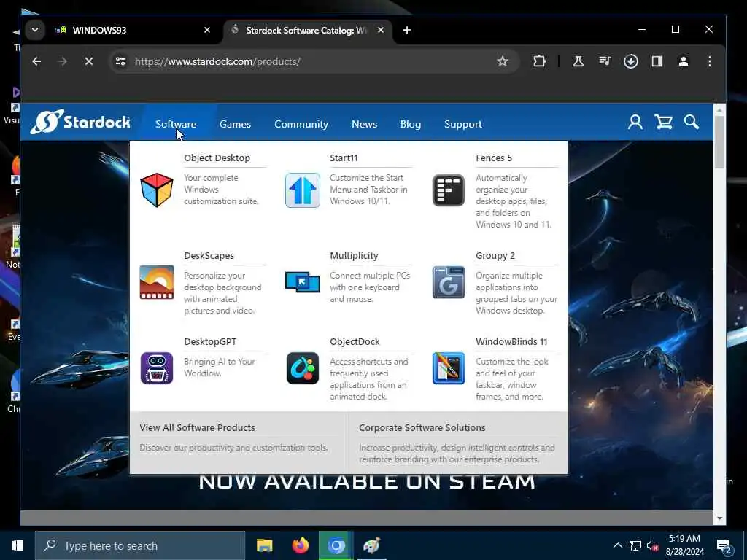Viewport: 747px width, 560px height.
Task: Click Corporate Software Solutions
Action: pyautogui.click(x=422, y=427)
